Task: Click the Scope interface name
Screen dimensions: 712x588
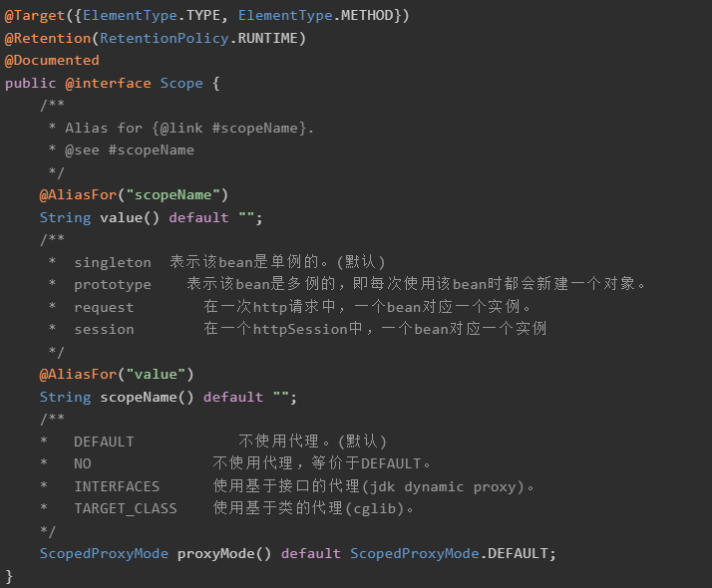Action: point(181,83)
